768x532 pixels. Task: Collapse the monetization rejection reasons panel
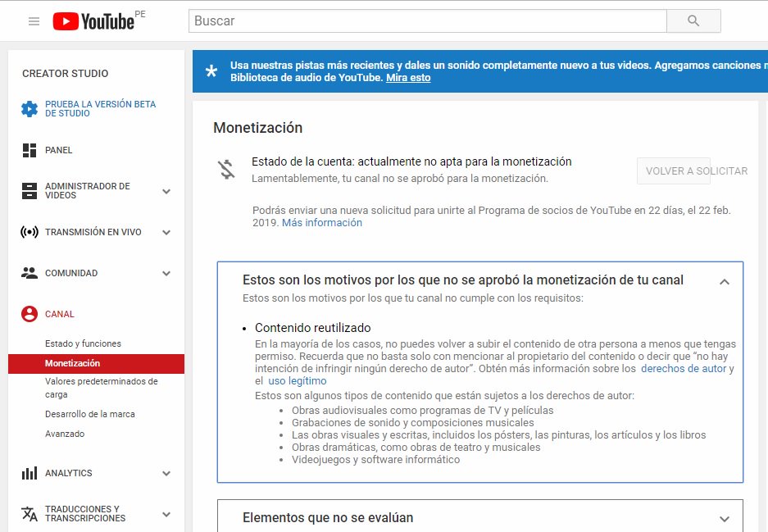(725, 282)
